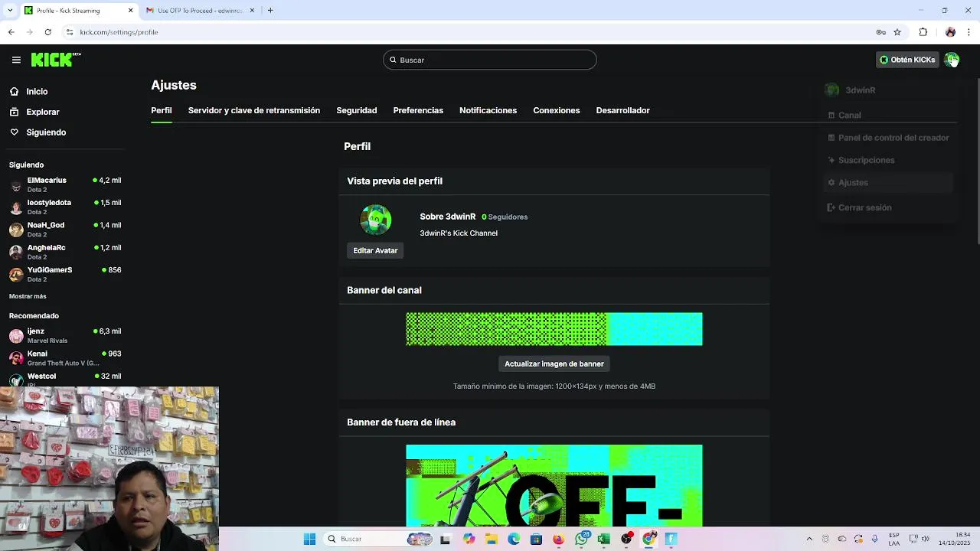
Task: Click the Editar Avatar button
Action: pos(375,250)
